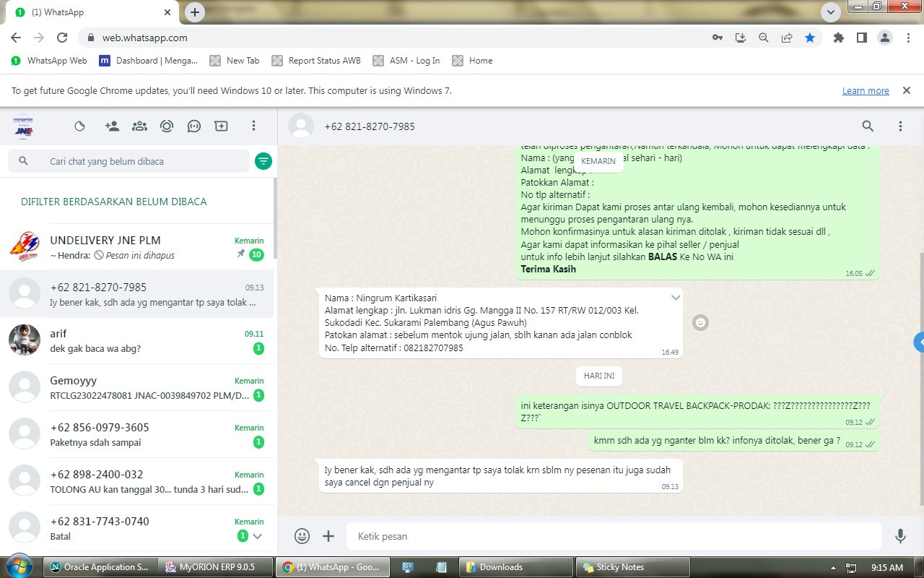Open new browser tab
924x578 pixels.
tap(195, 12)
